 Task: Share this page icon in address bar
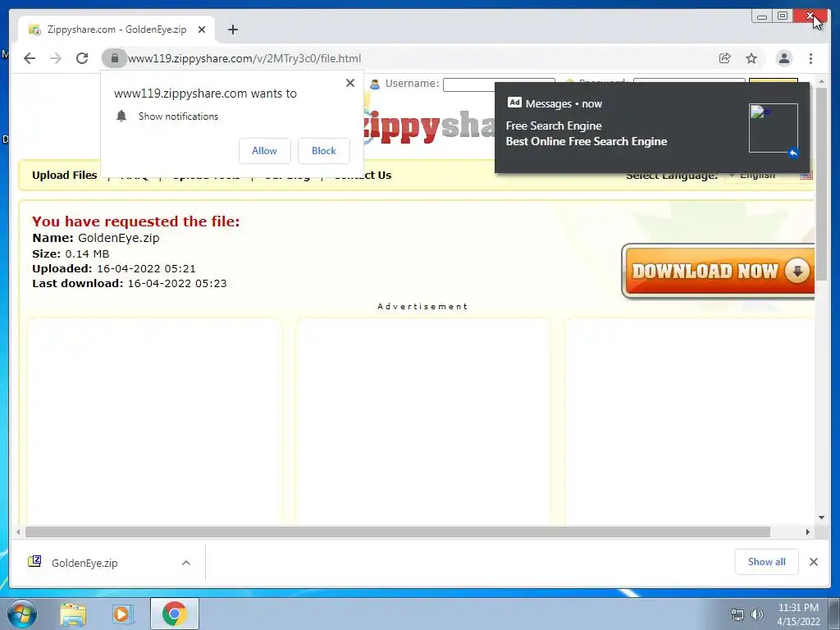[725, 58]
